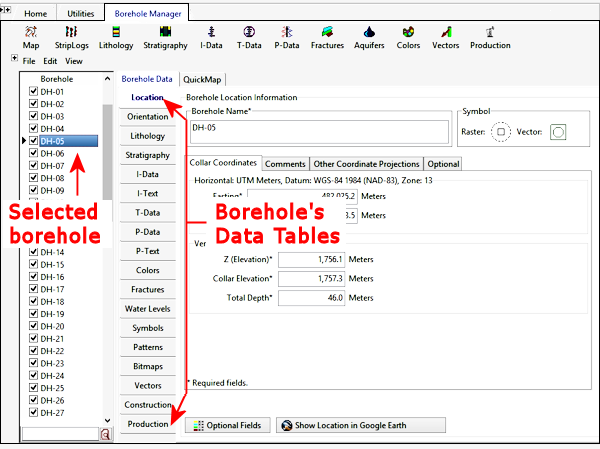Select the Raster symbol swatch
Viewport: 600px width, 449px height.
point(501,131)
